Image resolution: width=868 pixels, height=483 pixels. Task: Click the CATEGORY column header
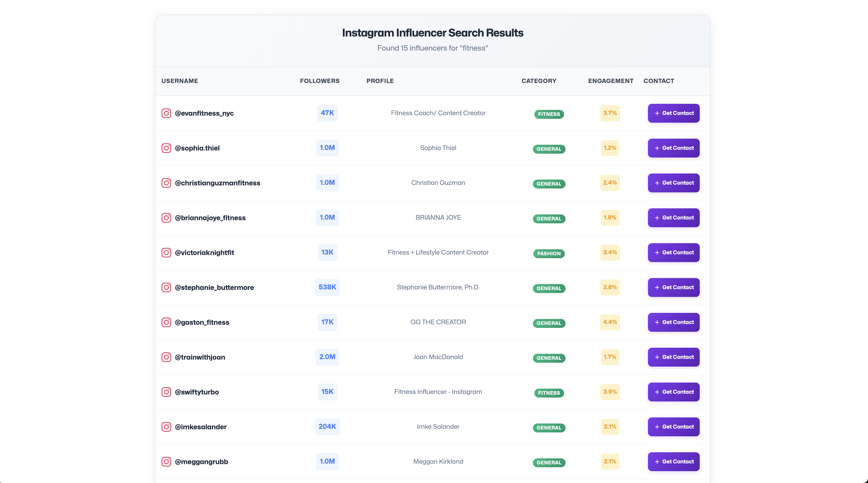539,81
